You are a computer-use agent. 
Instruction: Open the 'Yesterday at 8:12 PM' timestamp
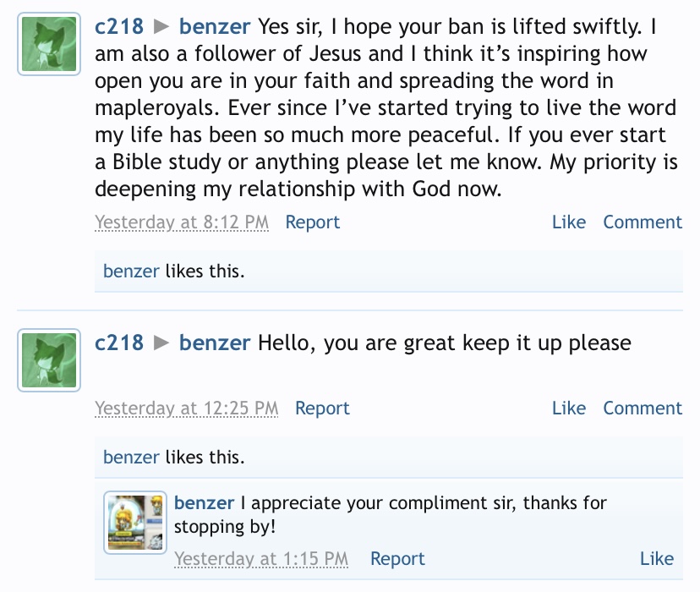point(182,222)
